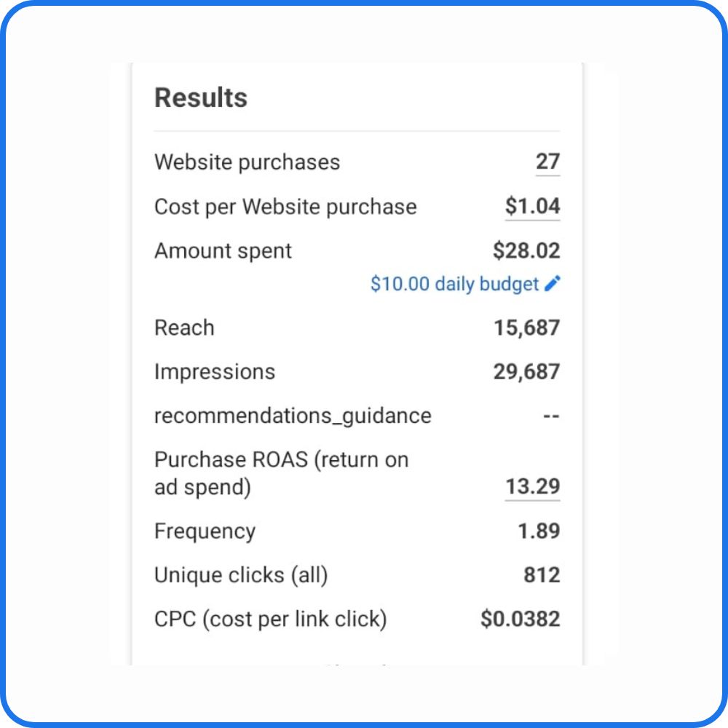Select the underlined $1.04 cost per purchase value
Viewport: 728px width, 728px height.
coord(533,206)
